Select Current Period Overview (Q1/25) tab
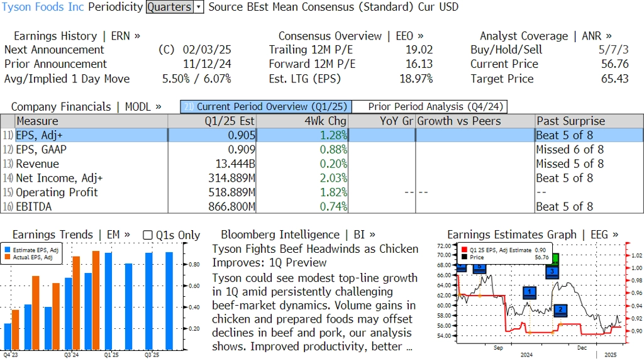The height and width of the screenshot is (361, 644). pos(266,107)
